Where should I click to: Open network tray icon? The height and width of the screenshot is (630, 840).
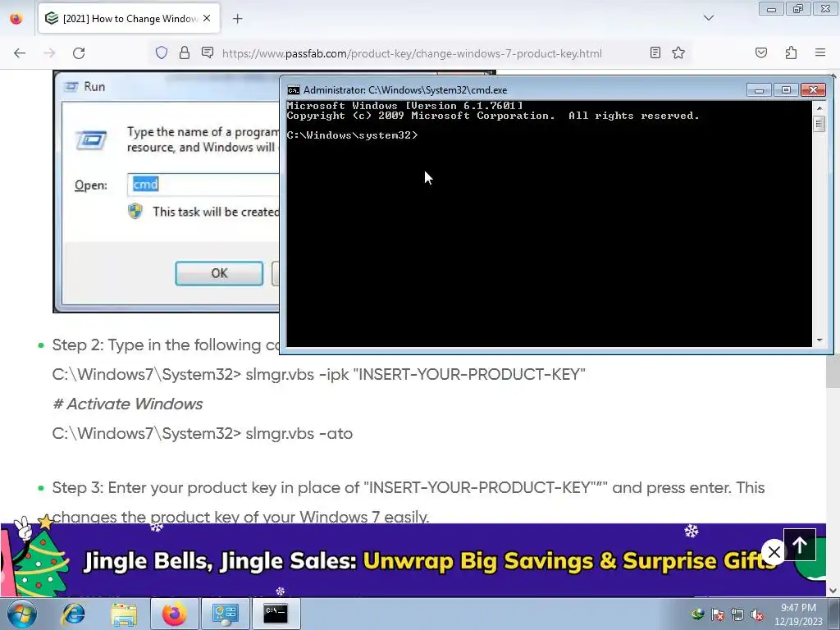[737, 614]
